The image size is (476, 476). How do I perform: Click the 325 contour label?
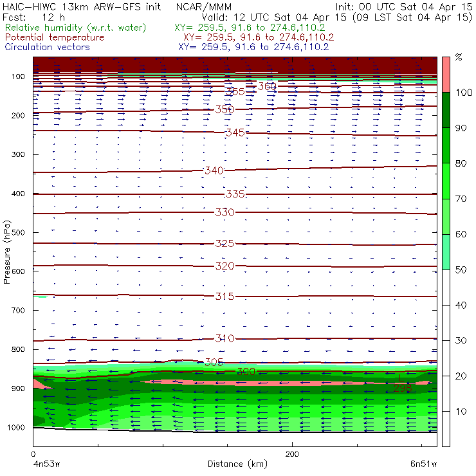click(x=224, y=243)
